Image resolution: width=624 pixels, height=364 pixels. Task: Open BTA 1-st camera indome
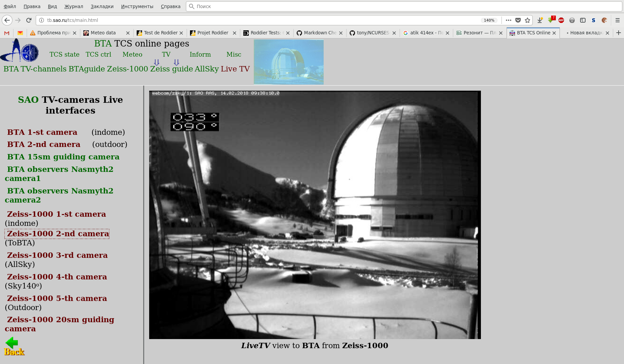(42, 132)
